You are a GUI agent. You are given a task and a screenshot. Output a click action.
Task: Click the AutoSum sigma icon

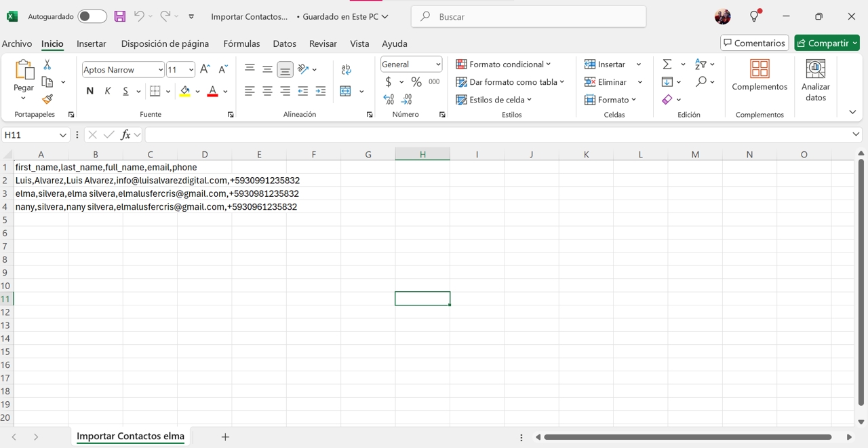tap(667, 64)
